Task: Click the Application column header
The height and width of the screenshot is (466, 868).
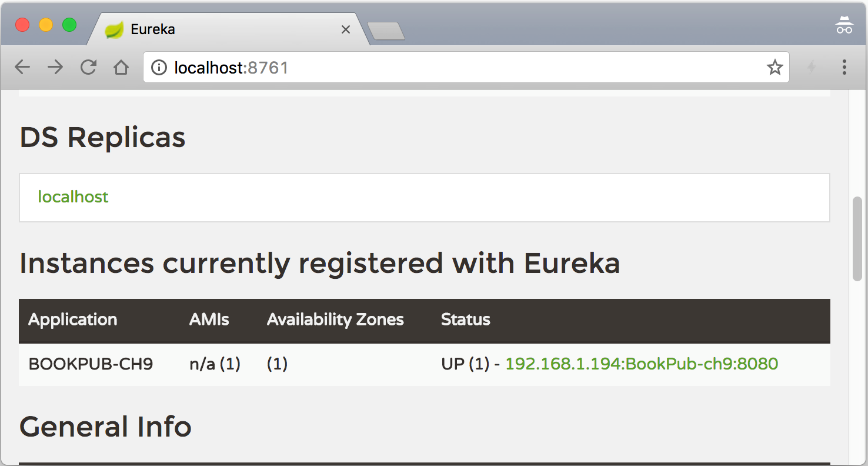Action: tap(73, 319)
